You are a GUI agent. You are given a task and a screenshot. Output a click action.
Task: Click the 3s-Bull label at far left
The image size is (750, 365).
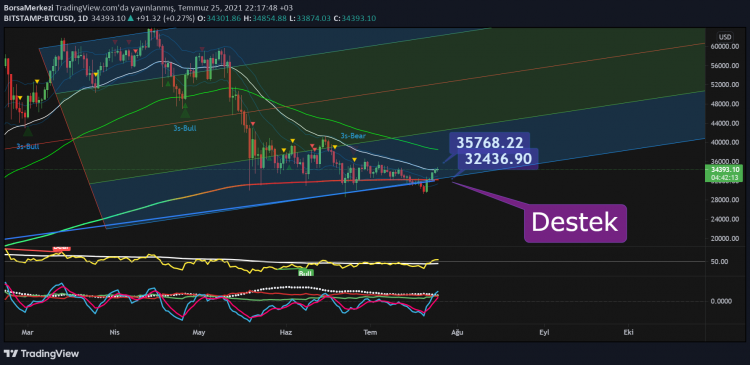[x=28, y=146]
